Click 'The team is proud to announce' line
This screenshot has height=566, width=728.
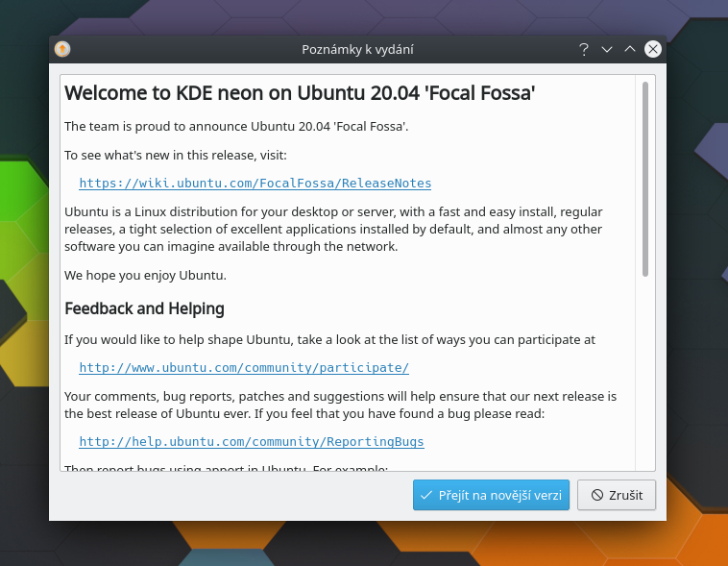point(236,127)
